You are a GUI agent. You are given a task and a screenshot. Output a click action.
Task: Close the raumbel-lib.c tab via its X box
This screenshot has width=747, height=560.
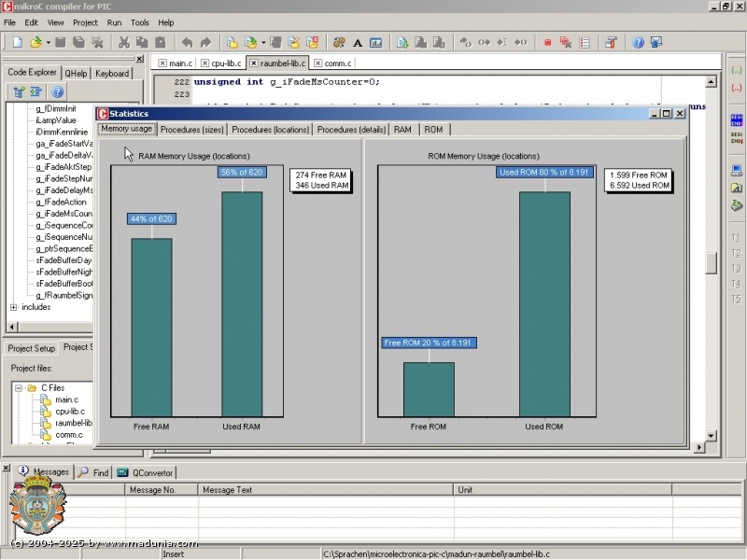254,63
